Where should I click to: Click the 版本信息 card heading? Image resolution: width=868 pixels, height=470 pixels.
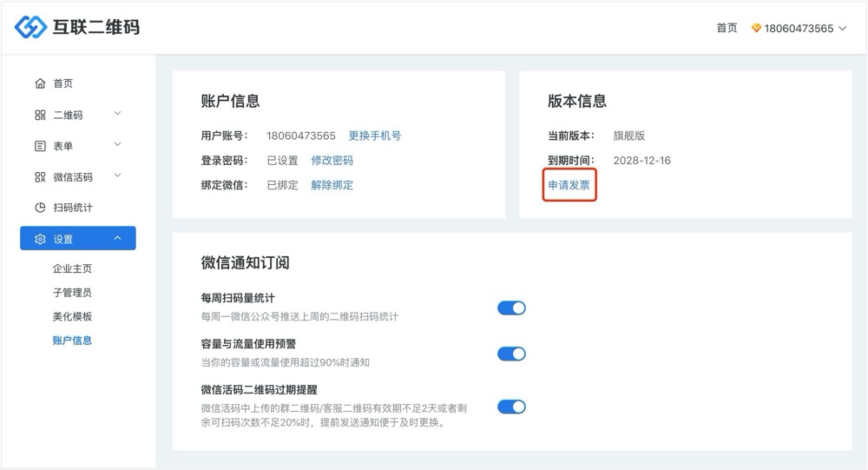tap(577, 101)
